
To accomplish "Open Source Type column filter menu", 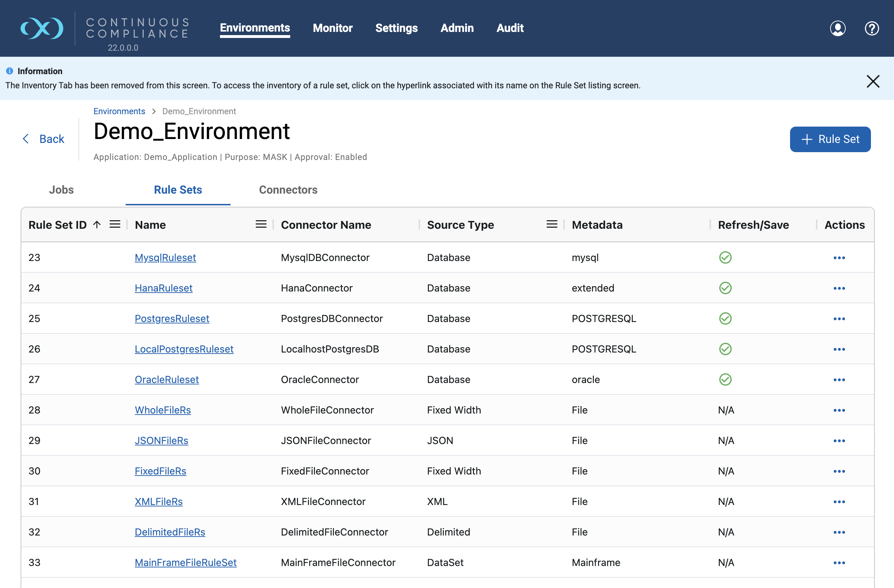I will point(551,224).
